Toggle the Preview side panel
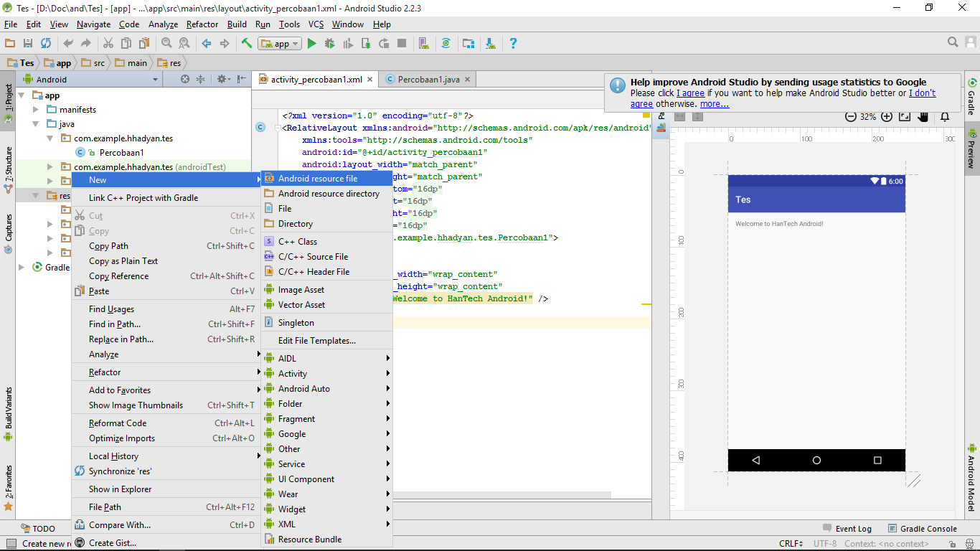This screenshot has width=980, height=551. click(x=972, y=147)
